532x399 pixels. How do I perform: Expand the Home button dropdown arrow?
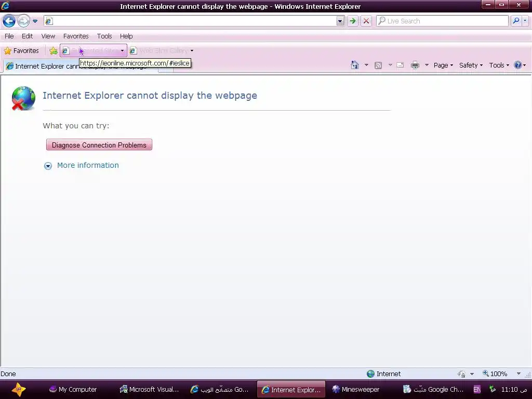(366, 65)
